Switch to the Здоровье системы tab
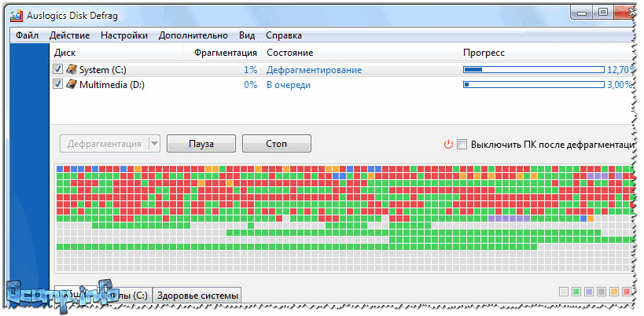The height and width of the screenshot is (316, 644). (197, 296)
